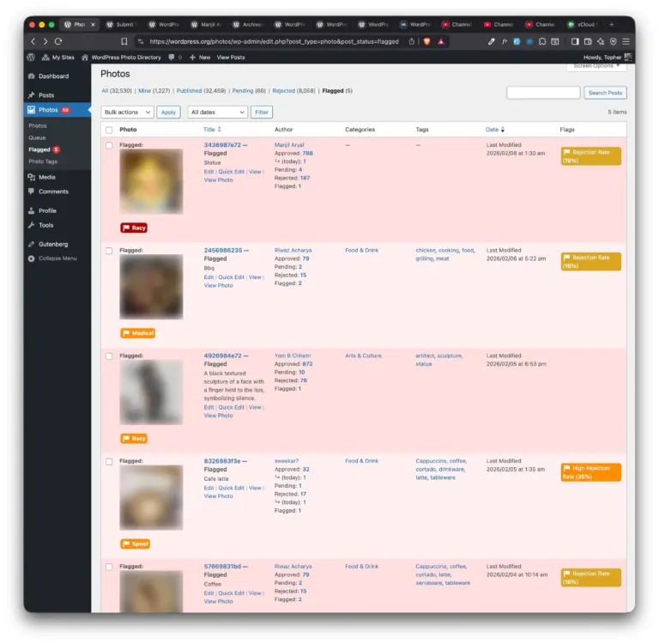Click the Posts pin icon in sidebar
Screen dimensions: 659x644
(32, 95)
